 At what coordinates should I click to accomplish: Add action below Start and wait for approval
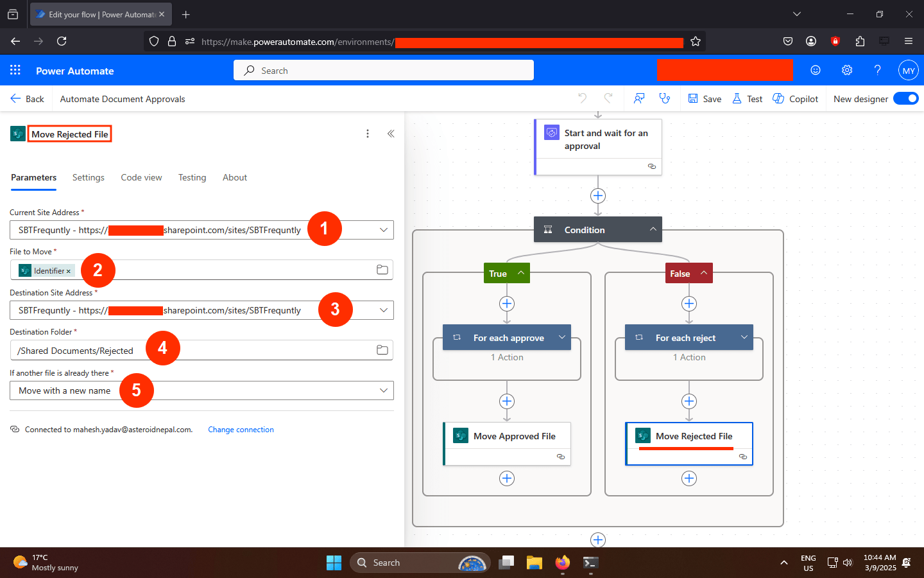click(598, 196)
